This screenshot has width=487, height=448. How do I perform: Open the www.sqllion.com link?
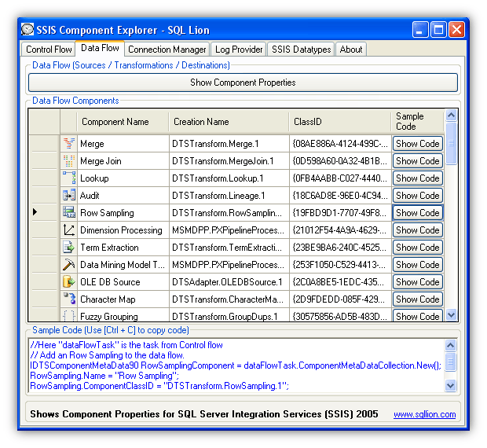[x=425, y=414]
